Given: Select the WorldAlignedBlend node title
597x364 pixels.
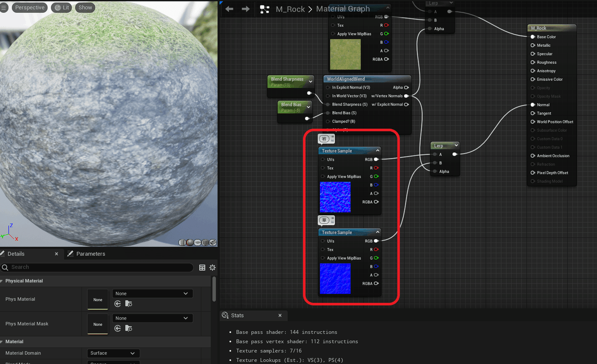Looking at the screenshot, I should pyautogui.click(x=346, y=79).
